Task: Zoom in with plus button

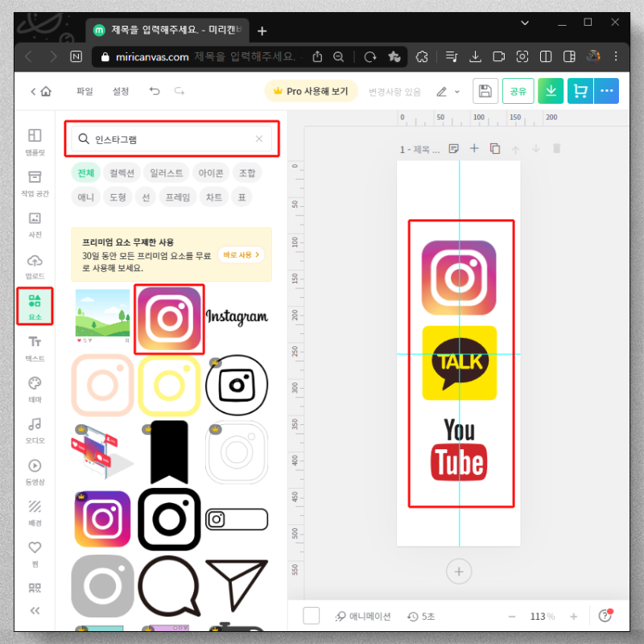Action: [574, 616]
